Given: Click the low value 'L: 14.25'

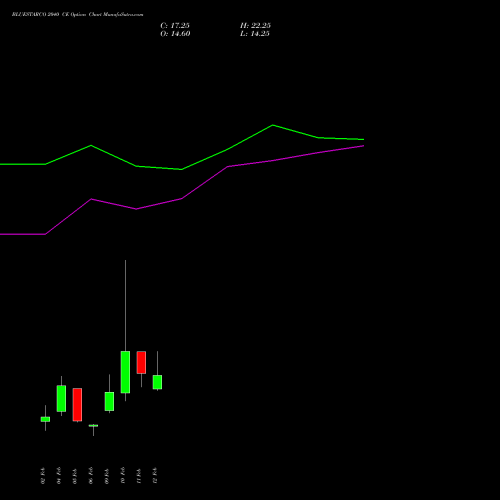Looking at the screenshot, I should point(255,34).
